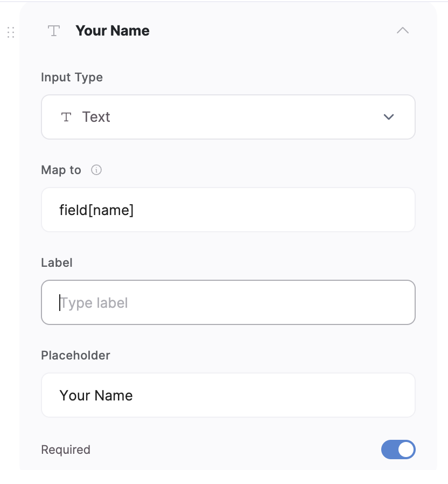Select the Your Name field header text
448x484 pixels.
[113, 31]
